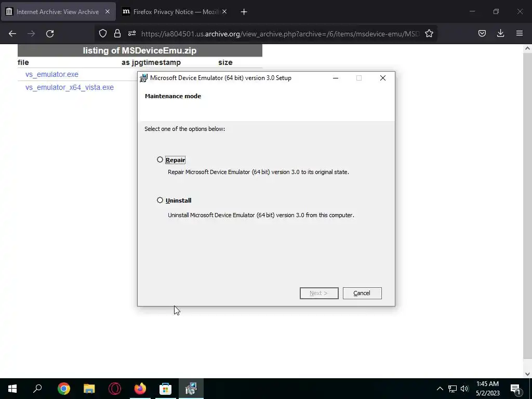View site security padlock info
Screen dimensions: 532x399
click(x=117, y=33)
